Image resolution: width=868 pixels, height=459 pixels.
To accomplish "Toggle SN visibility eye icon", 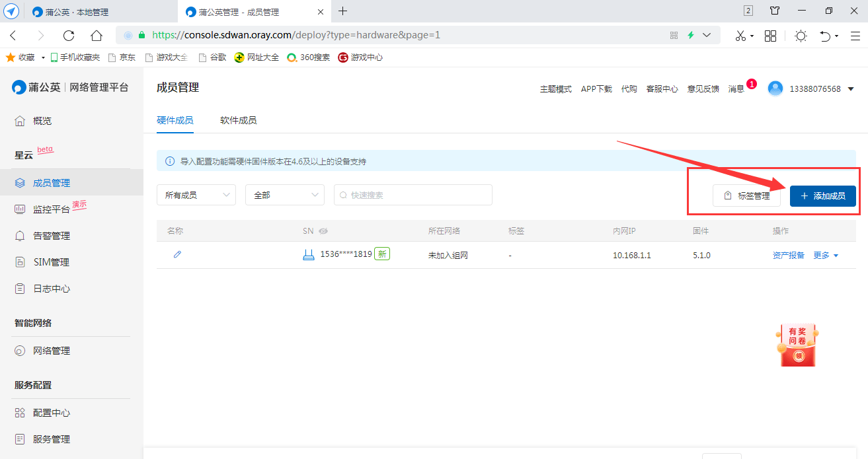I will 323,231.
